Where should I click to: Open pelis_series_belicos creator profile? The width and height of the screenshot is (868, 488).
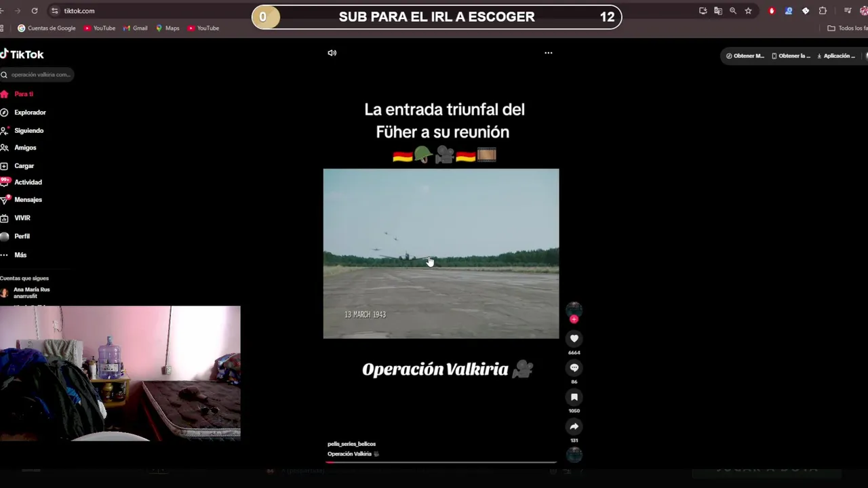point(351,444)
